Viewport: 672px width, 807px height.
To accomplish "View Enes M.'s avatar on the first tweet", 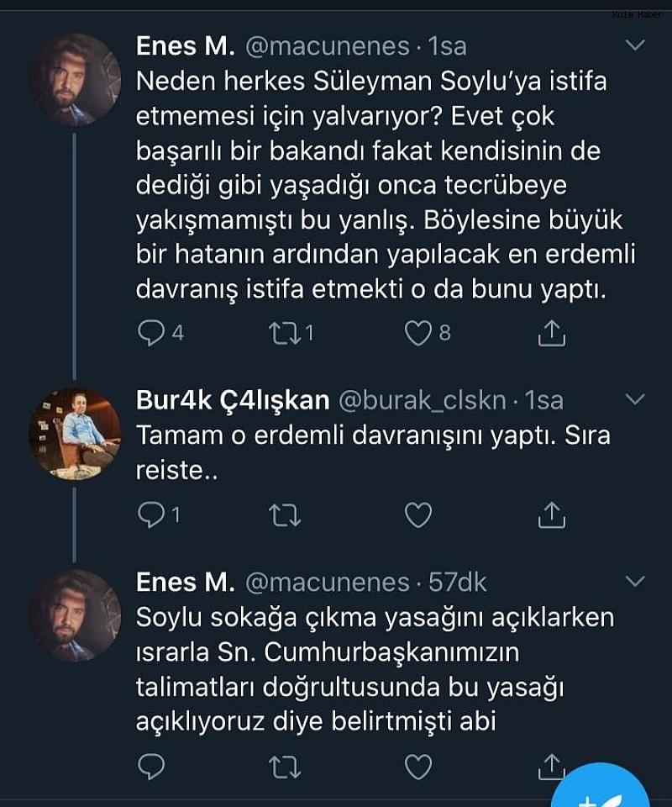I will click(x=76, y=80).
